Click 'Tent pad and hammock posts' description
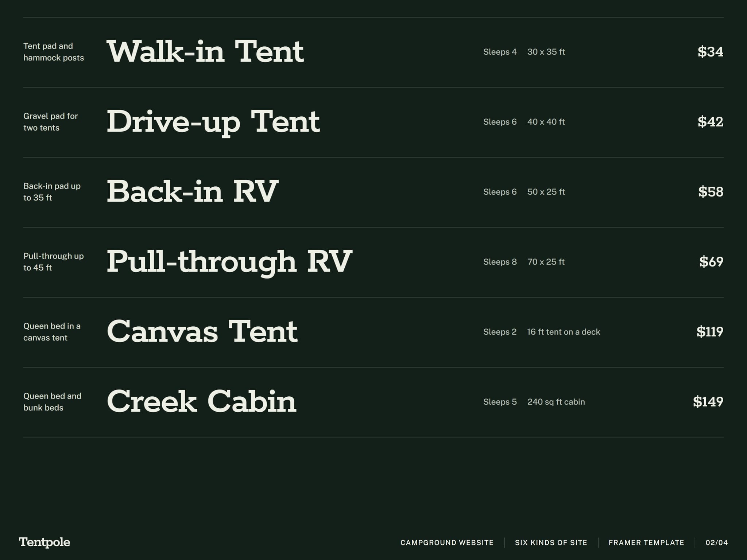Image resolution: width=747 pixels, height=560 pixels. [x=54, y=52]
